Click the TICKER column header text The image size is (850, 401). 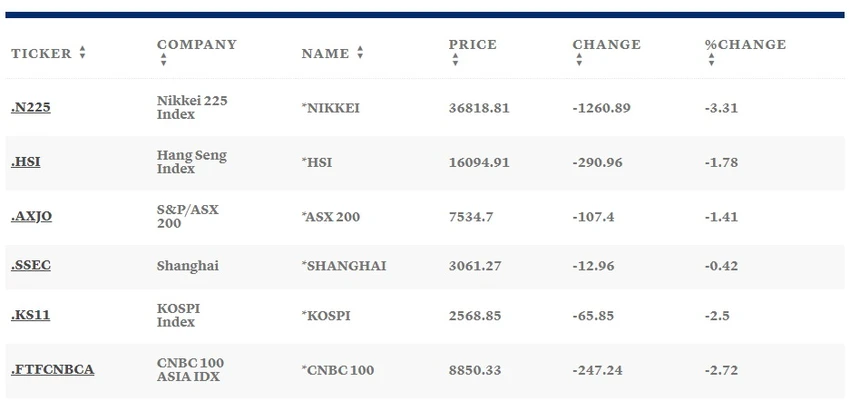[x=41, y=53]
